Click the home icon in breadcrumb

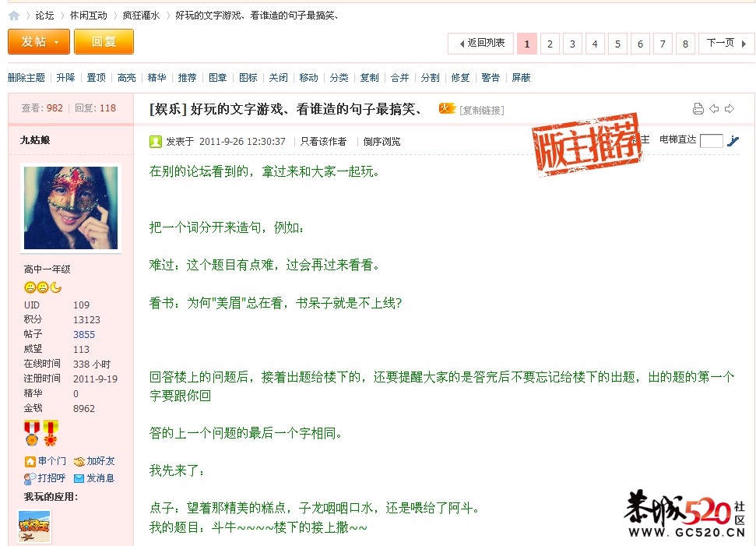coord(14,16)
